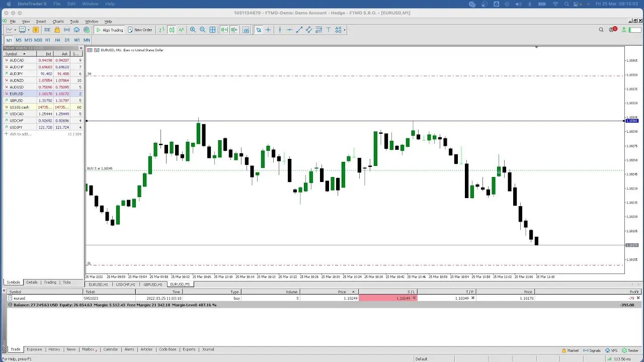Open chart type dropdown arrow in toolbar
This screenshot has width=644, height=362.
coord(15,30)
